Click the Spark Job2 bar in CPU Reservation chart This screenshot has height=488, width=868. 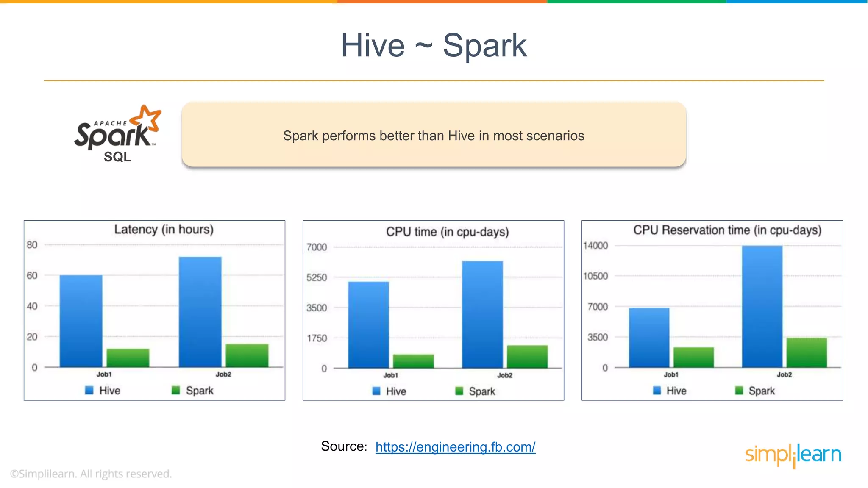pyautogui.click(x=807, y=352)
